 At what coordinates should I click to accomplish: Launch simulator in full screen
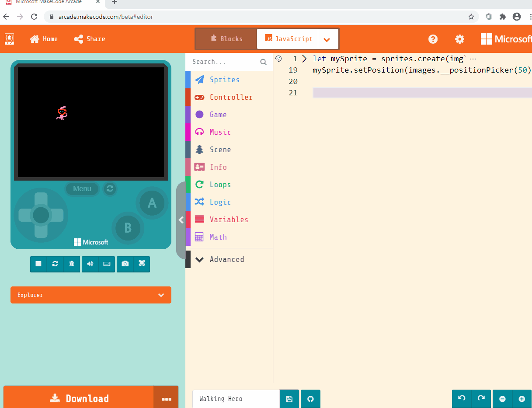142,264
